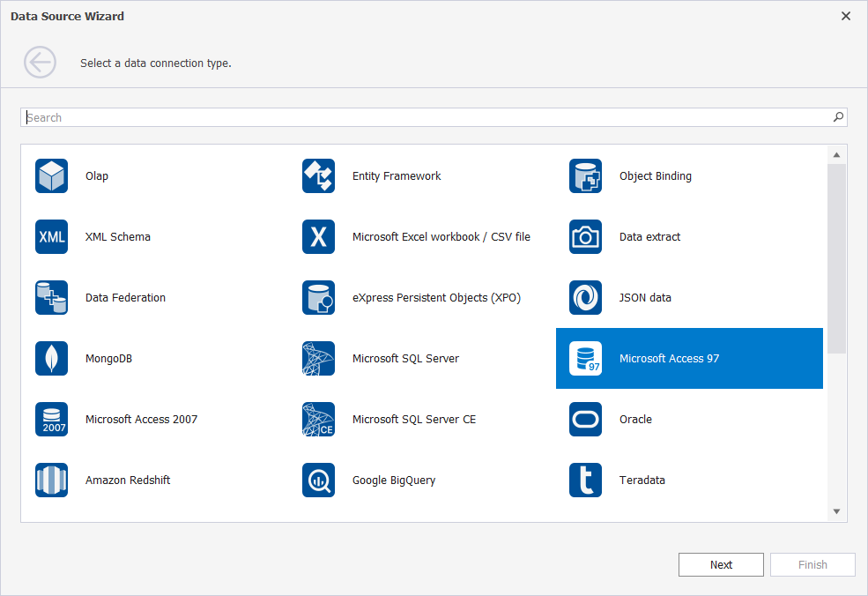Click the "Entity Framework" text
The width and height of the screenshot is (868, 596).
tap(397, 175)
